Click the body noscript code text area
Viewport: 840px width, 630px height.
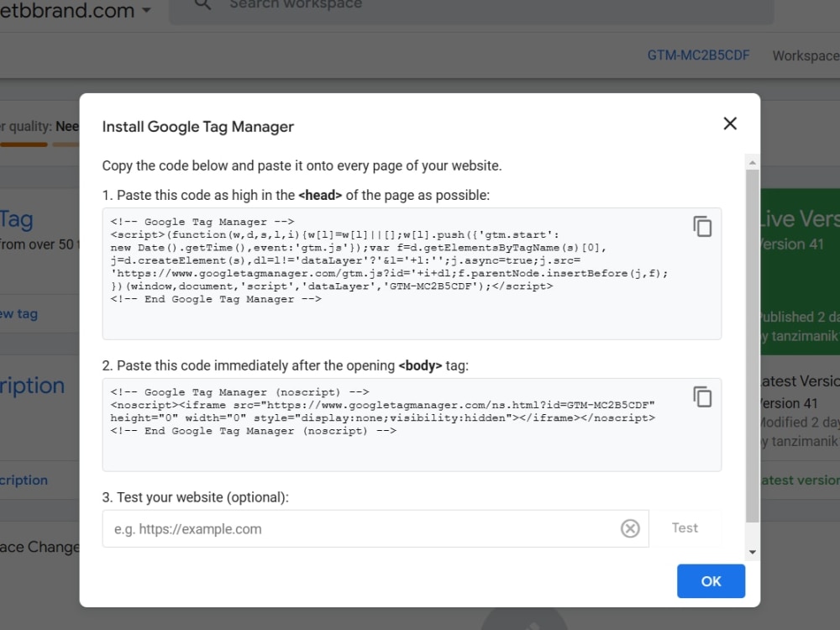click(x=412, y=425)
